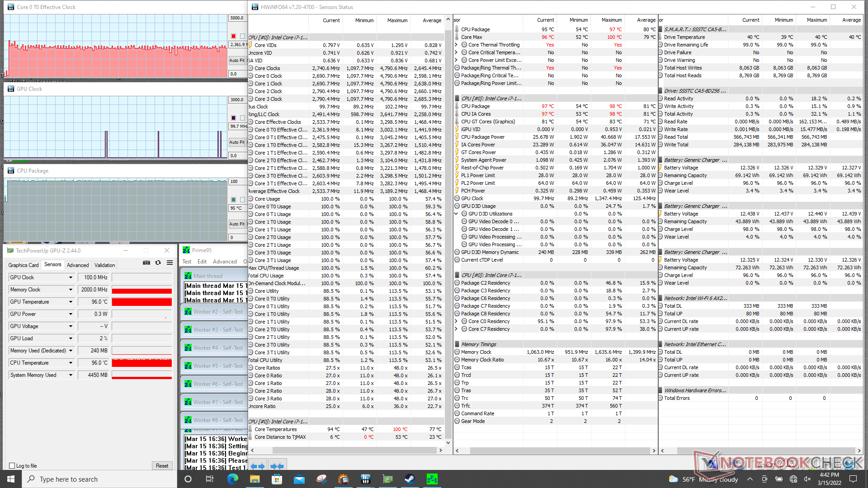Open Cortana from the taskbar
The height and width of the screenshot is (488, 868).
(188, 479)
